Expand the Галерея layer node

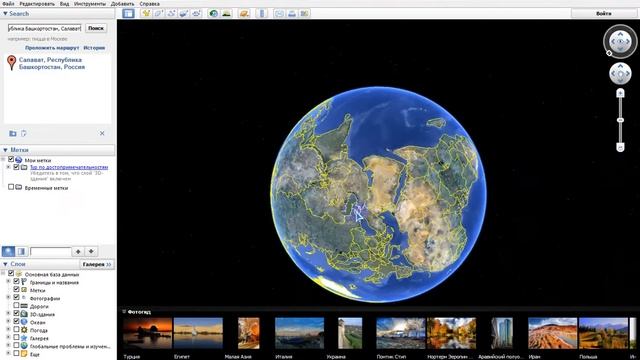coord(8,338)
